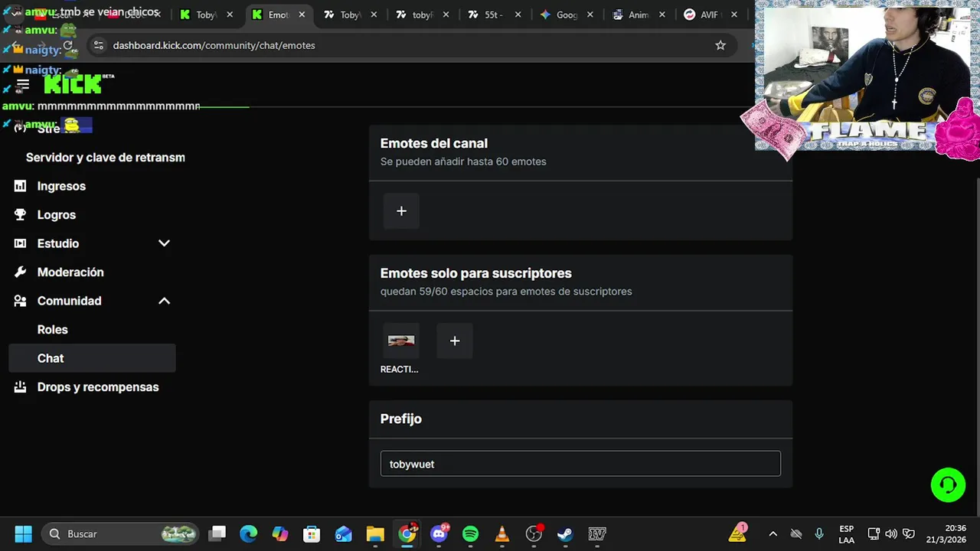Open Spotify from the taskbar
This screenshot has height=551, width=980.
[x=471, y=533]
